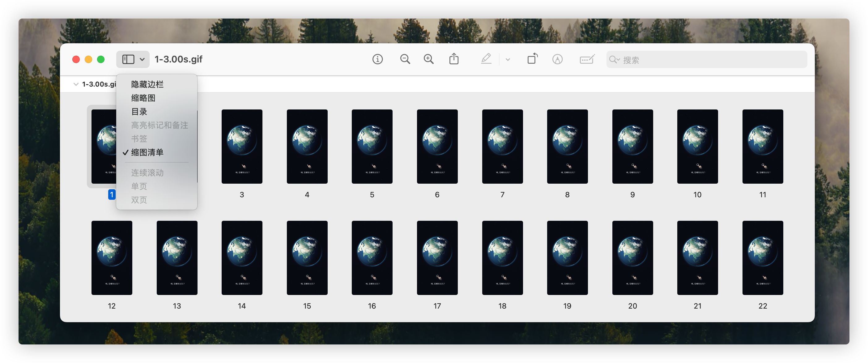868x363 pixels.
Task: Select frame thumbnail number 16
Action: point(372,258)
